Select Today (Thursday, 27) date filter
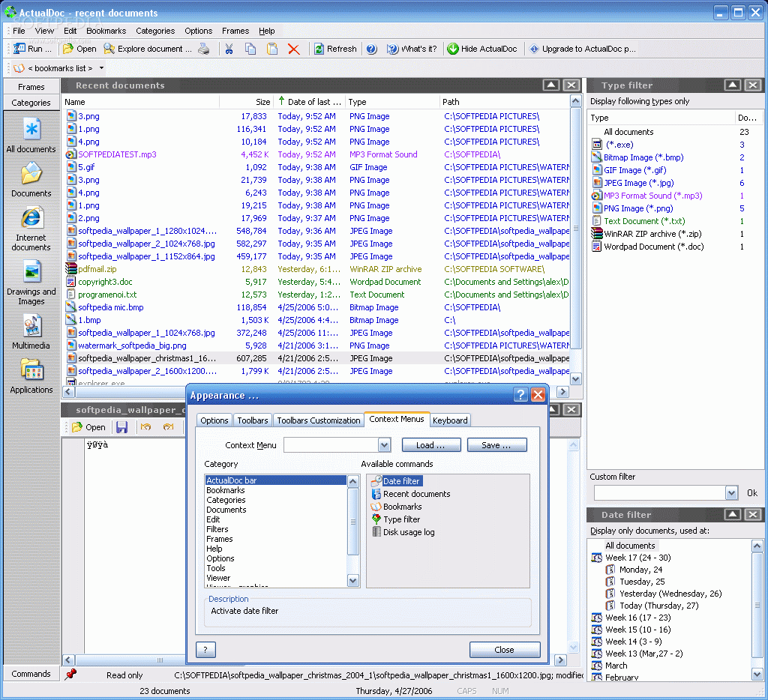 coord(658,606)
